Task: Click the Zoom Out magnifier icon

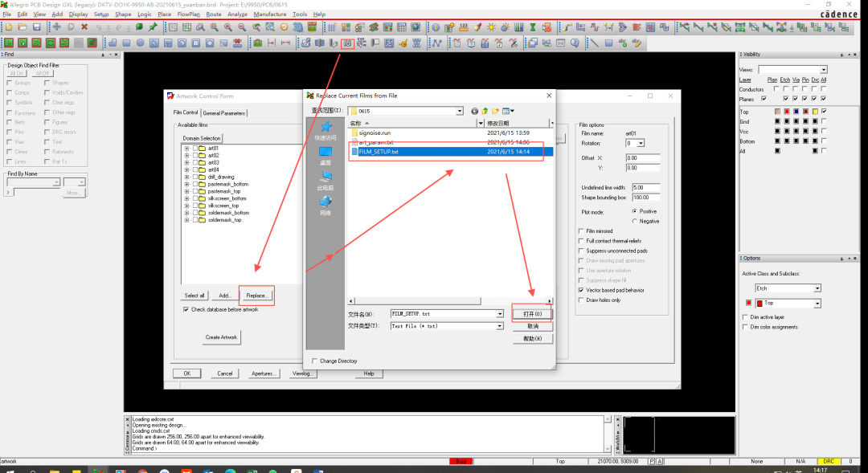Action: coord(242,27)
